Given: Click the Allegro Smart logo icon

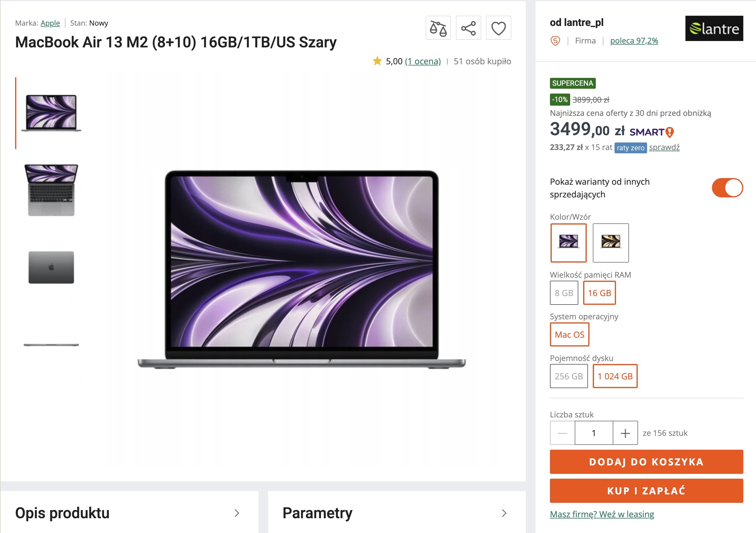Looking at the screenshot, I should tap(652, 132).
